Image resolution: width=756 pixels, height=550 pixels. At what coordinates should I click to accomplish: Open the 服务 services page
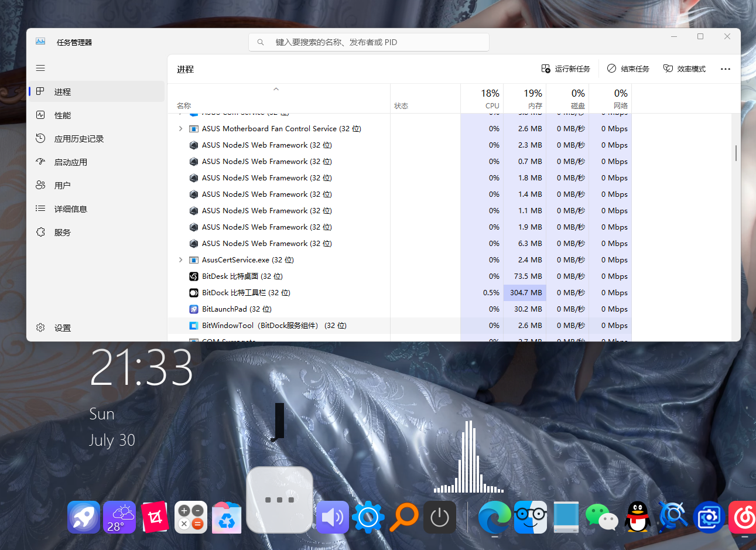pos(62,233)
